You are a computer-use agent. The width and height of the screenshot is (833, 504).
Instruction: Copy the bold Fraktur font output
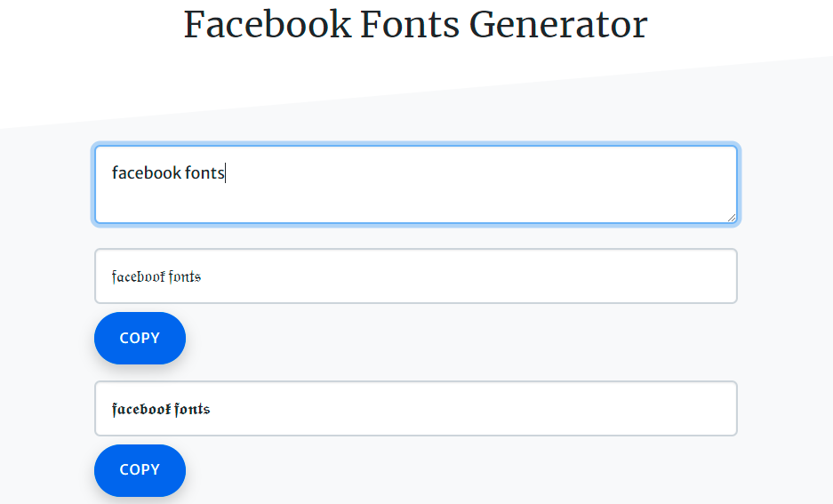point(140,470)
